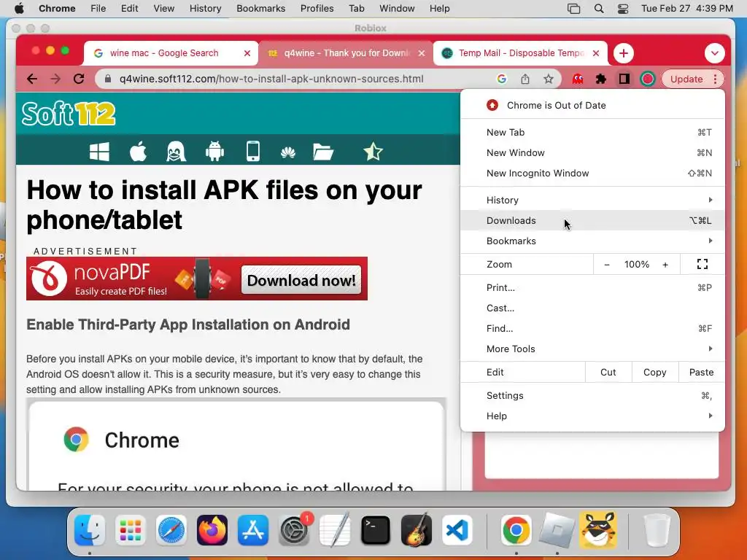Close the q4wine Thank you tab

422,53
